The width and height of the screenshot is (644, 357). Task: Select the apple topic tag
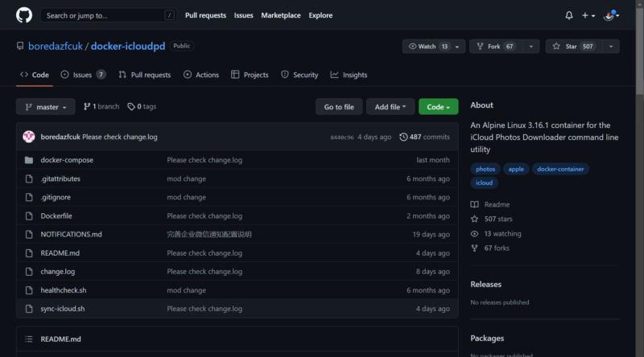tap(516, 169)
